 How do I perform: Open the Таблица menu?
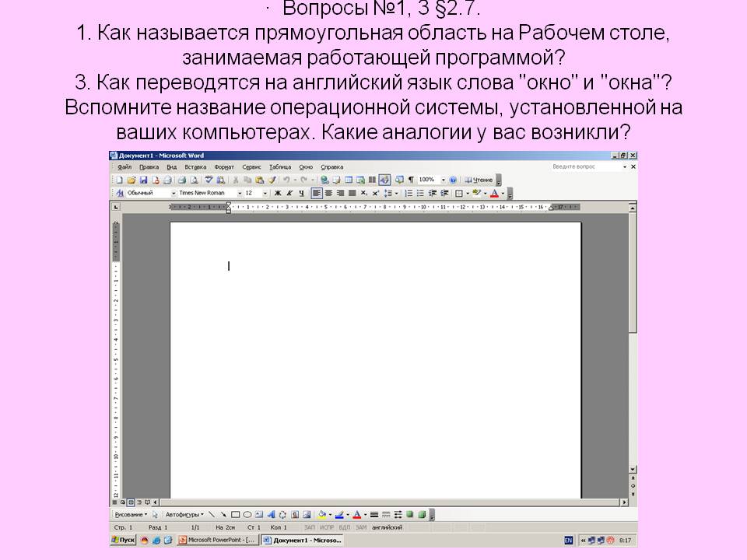(279, 167)
